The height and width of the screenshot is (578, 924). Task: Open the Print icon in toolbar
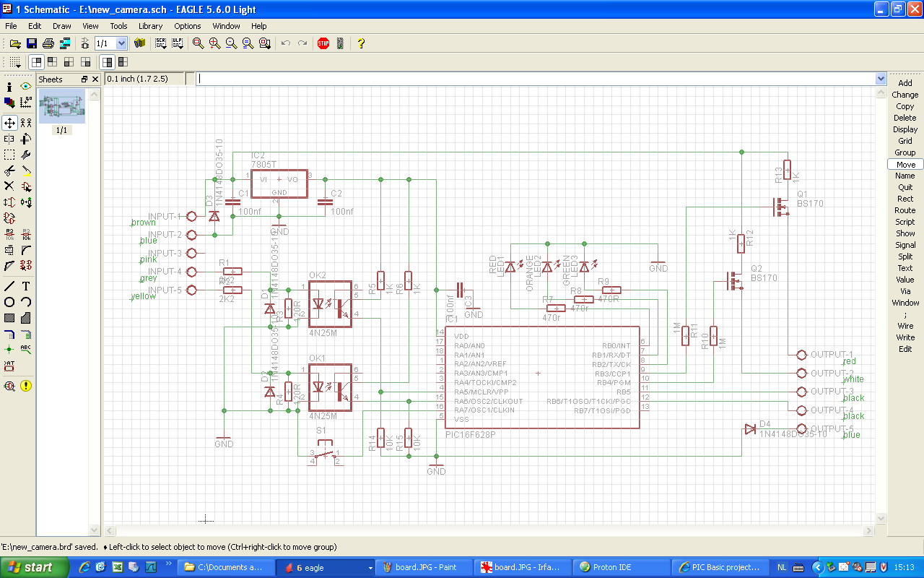[x=48, y=43]
